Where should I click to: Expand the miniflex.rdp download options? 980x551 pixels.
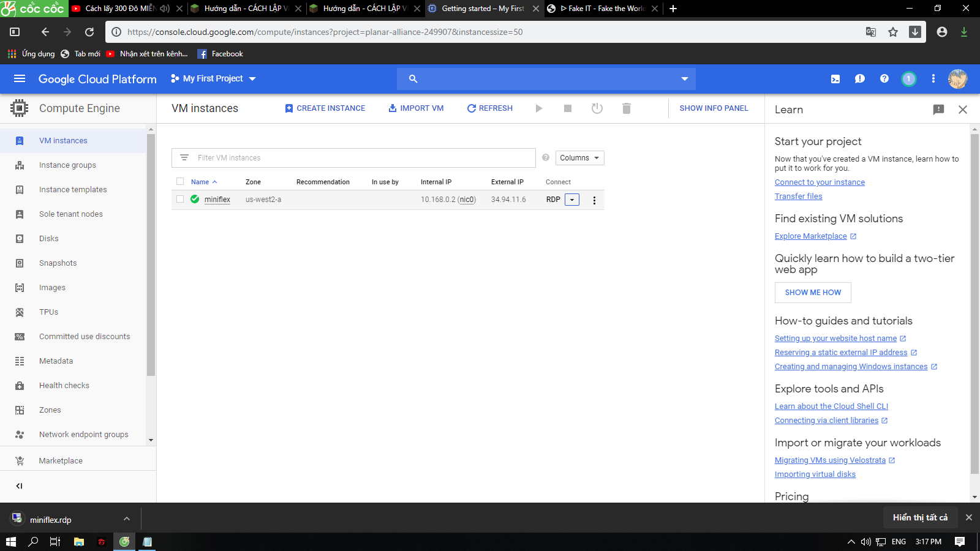click(127, 519)
